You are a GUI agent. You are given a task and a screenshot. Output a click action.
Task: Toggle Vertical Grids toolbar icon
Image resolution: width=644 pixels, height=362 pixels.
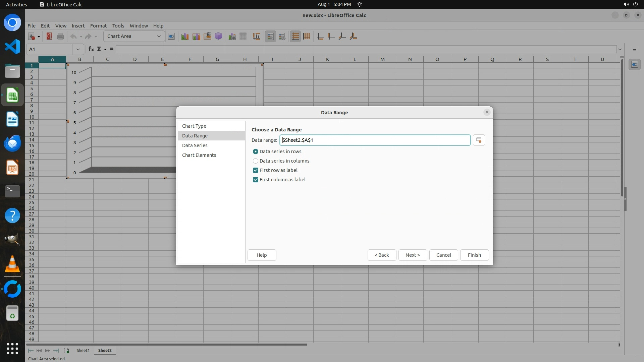pyautogui.click(x=307, y=36)
